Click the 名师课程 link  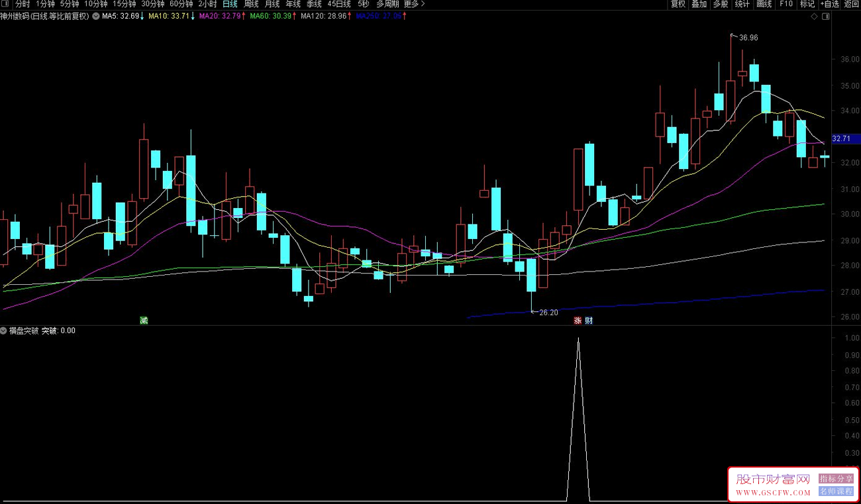click(x=836, y=491)
